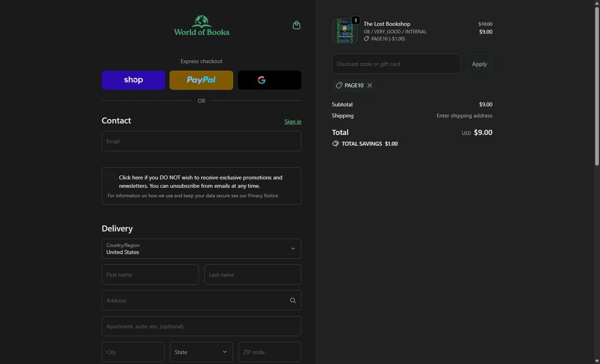Image resolution: width=600 pixels, height=364 pixels.
Task: Click The Lost Bookshop cover thumbnail
Action: point(345,31)
